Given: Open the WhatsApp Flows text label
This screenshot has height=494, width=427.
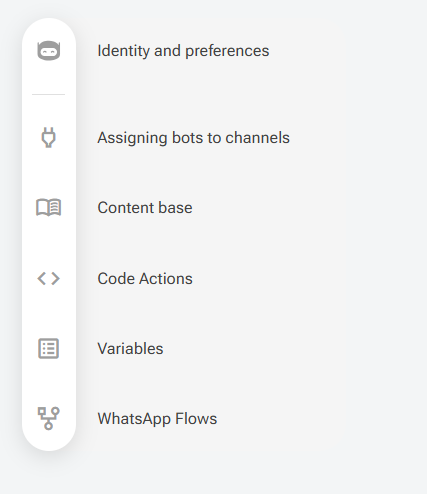Looking at the screenshot, I should click(157, 419).
